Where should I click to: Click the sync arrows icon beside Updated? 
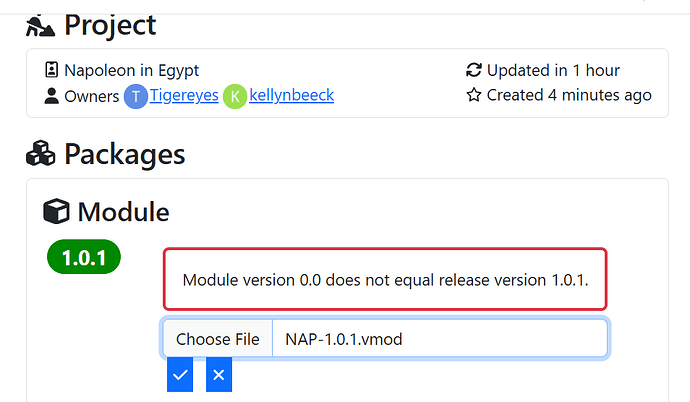coord(474,70)
